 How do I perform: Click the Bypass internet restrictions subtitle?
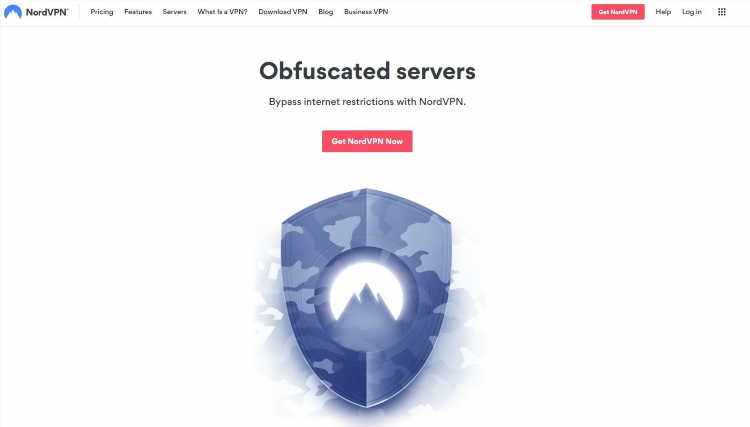[x=367, y=102]
